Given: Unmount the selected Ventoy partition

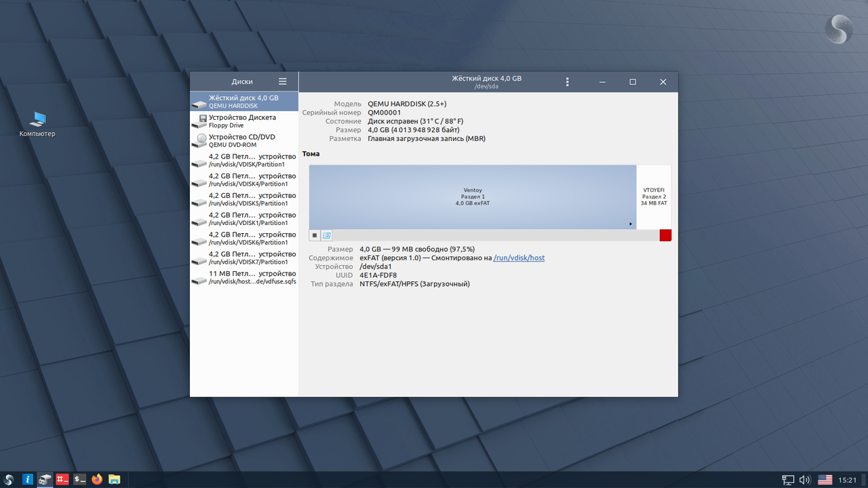Looking at the screenshot, I should [315, 235].
